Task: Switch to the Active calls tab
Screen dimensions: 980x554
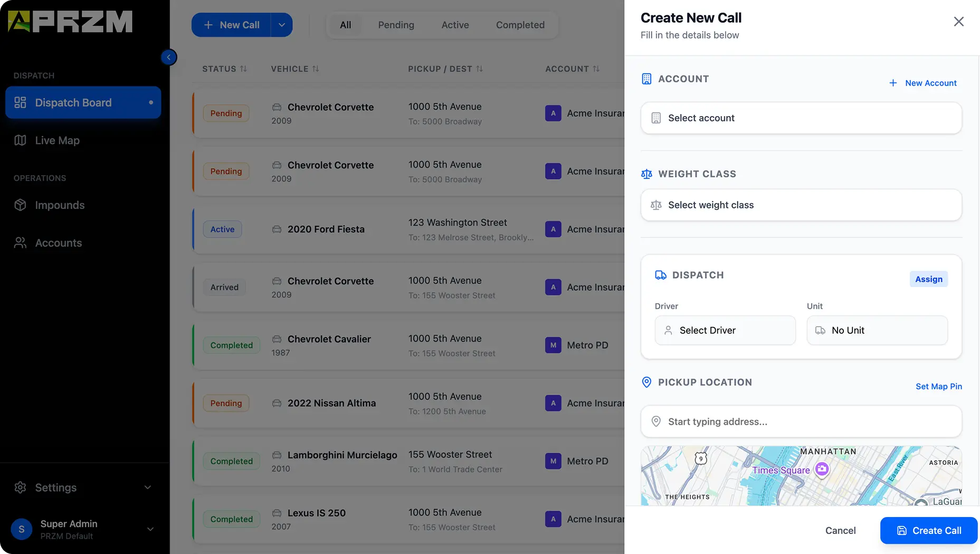Action: (455, 25)
